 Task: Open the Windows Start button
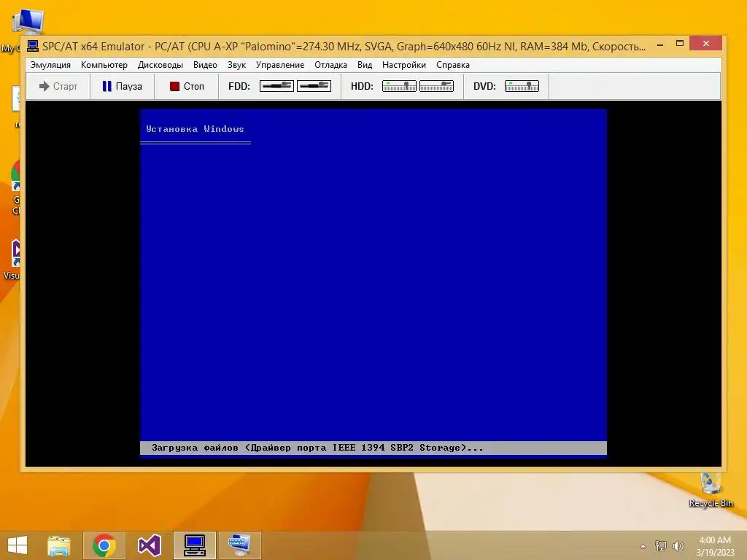(x=18, y=545)
